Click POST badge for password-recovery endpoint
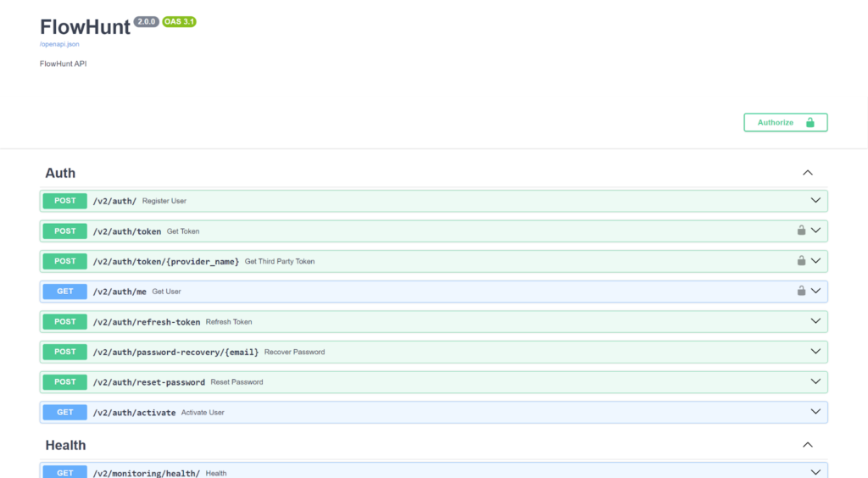868x478 pixels. [x=64, y=352]
